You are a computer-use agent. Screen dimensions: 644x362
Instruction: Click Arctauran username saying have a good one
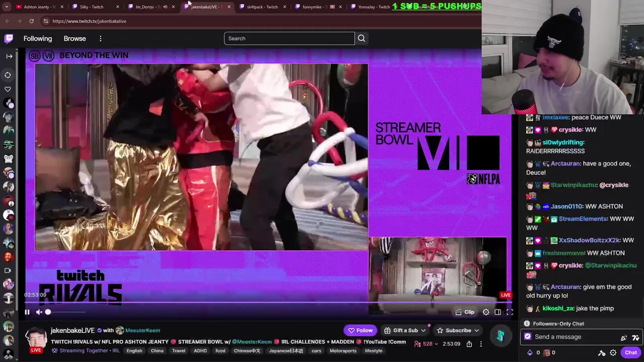(565, 164)
